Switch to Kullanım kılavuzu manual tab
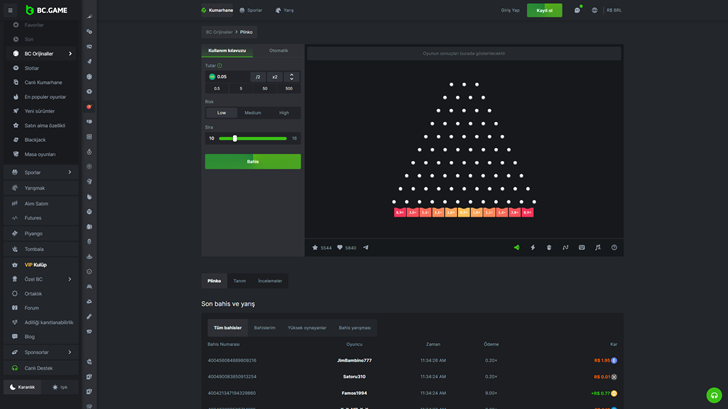Screen dimensions: 728x409 (227, 51)
